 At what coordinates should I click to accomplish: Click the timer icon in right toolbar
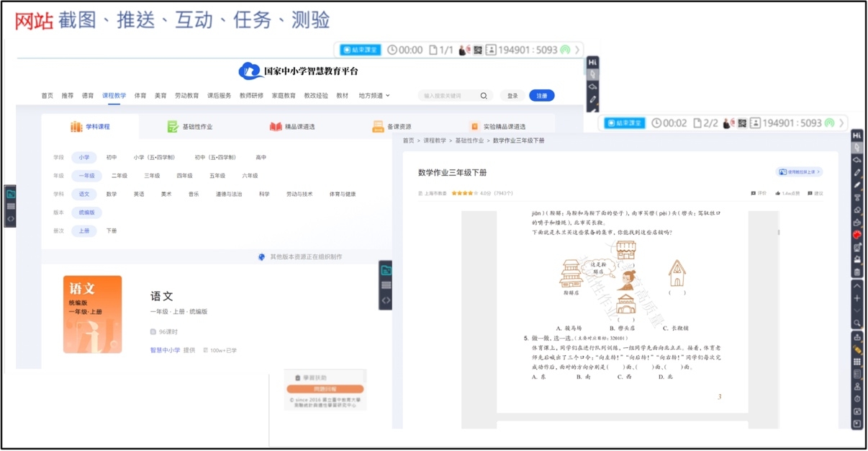click(x=856, y=398)
